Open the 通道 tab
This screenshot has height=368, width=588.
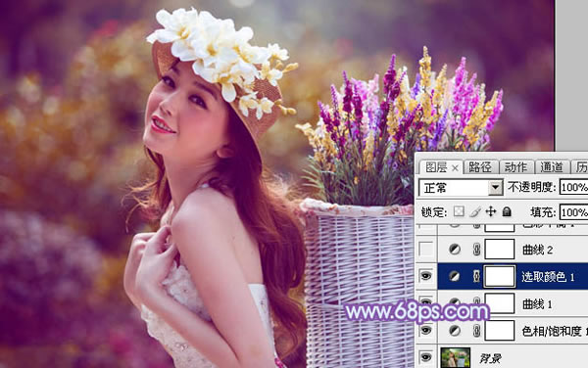point(552,167)
